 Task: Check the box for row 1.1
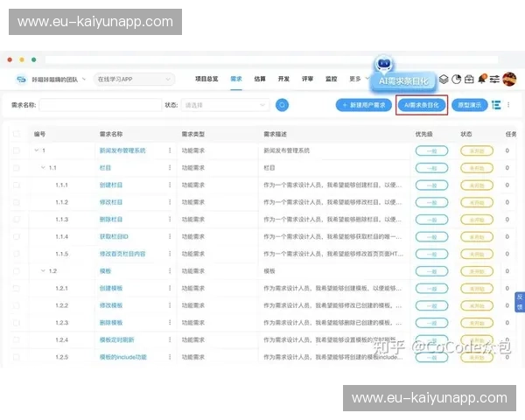pos(17,167)
